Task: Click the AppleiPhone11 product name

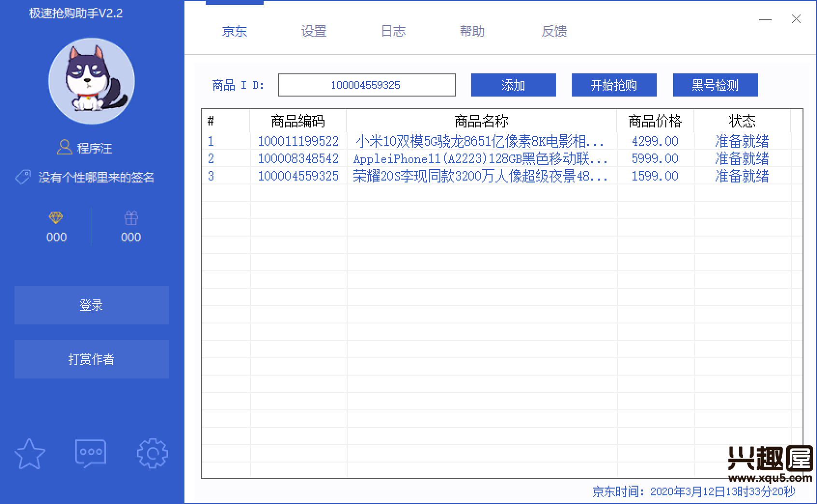Action: coord(480,159)
